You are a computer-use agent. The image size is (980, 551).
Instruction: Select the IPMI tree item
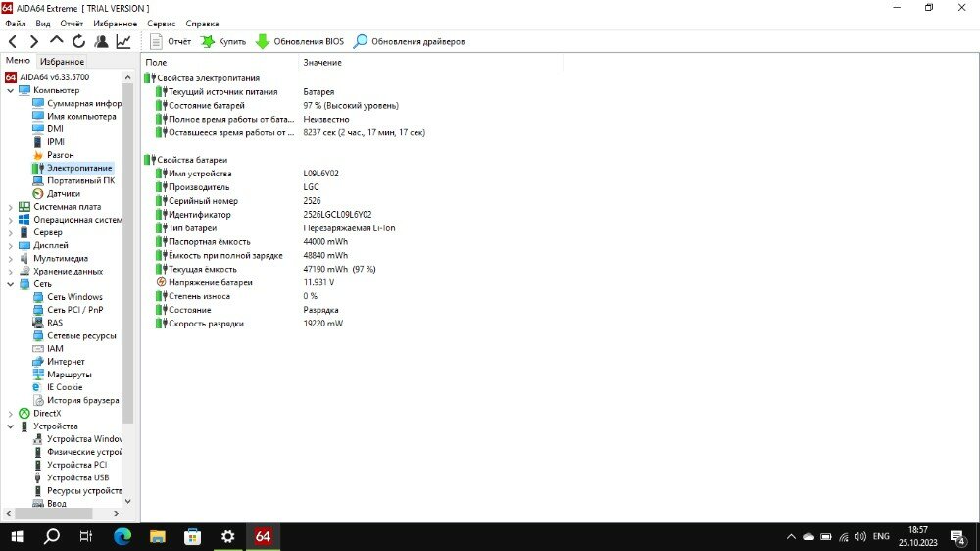pos(49,142)
